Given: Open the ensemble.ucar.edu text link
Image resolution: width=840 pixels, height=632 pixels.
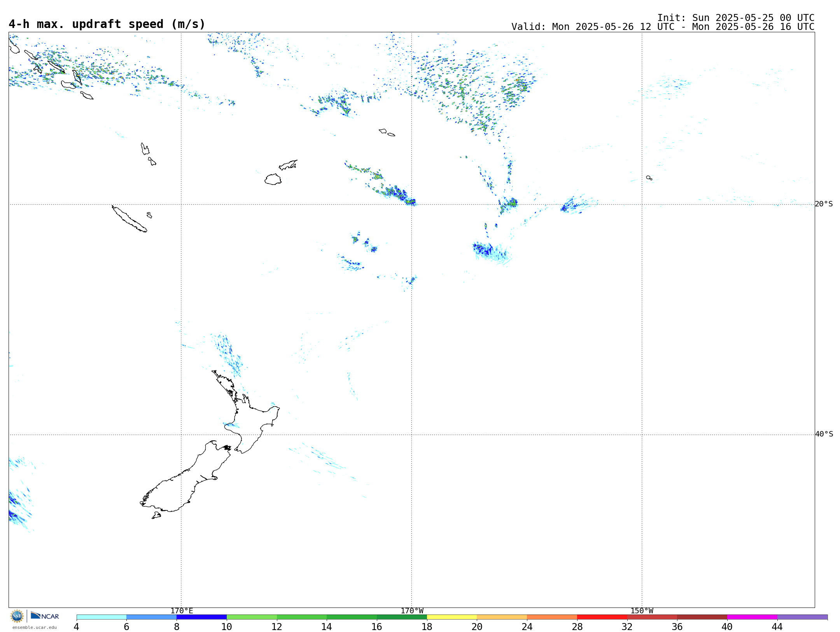Looking at the screenshot, I should click(35, 627).
